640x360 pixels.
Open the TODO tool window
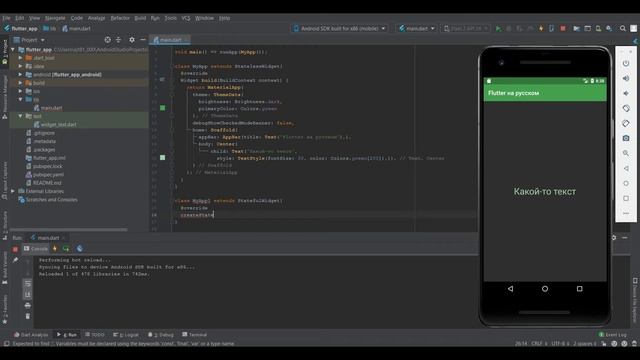click(x=95, y=335)
